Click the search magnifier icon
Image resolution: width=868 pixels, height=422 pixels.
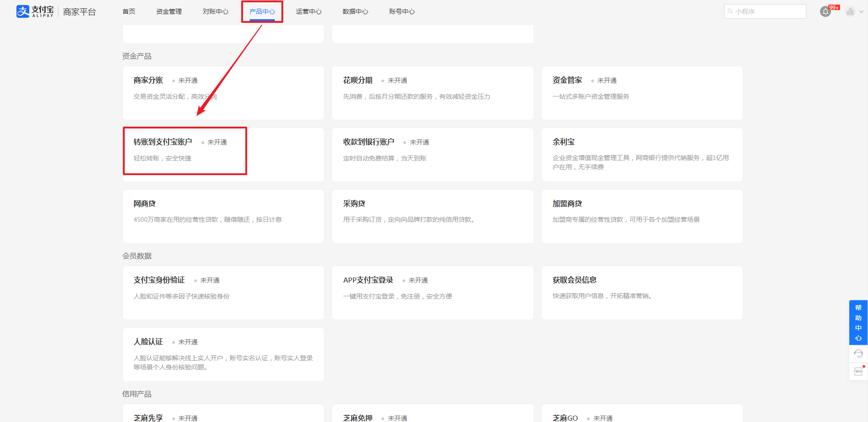point(730,11)
